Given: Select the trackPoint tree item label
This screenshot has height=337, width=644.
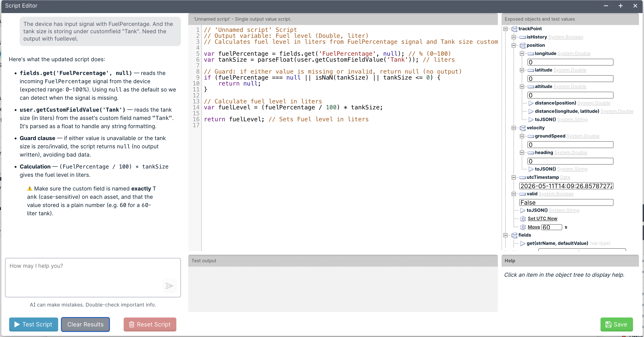Looking at the screenshot, I should [530, 29].
